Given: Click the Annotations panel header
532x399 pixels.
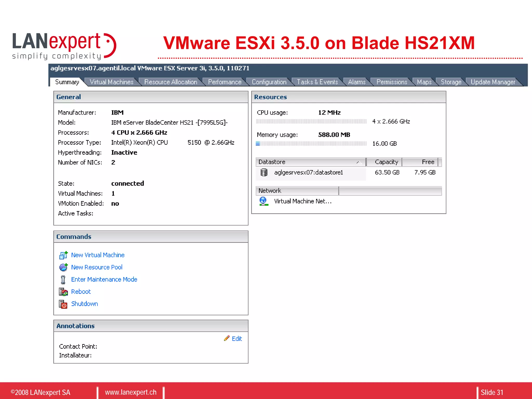Looking at the screenshot, I should 151,326.
